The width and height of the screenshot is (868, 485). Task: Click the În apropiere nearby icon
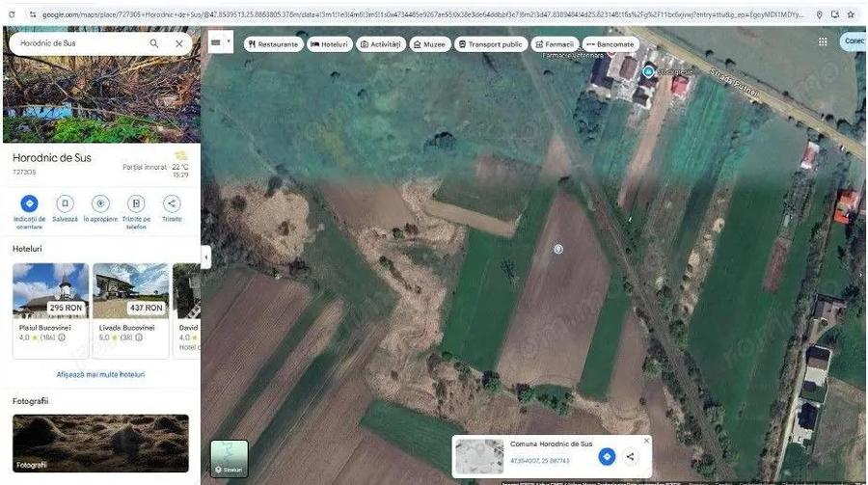coord(100,203)
